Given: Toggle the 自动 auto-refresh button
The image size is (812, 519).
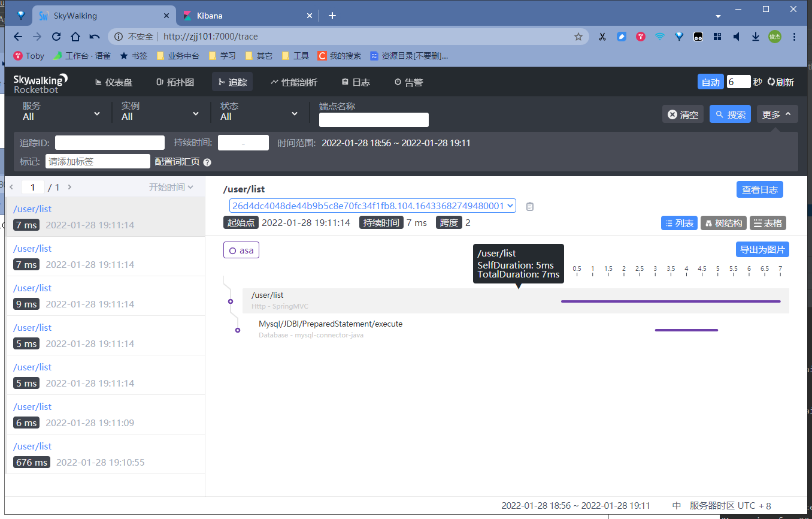Looking at the screenshot, I should pyautogui.click(x=711, y=82).
